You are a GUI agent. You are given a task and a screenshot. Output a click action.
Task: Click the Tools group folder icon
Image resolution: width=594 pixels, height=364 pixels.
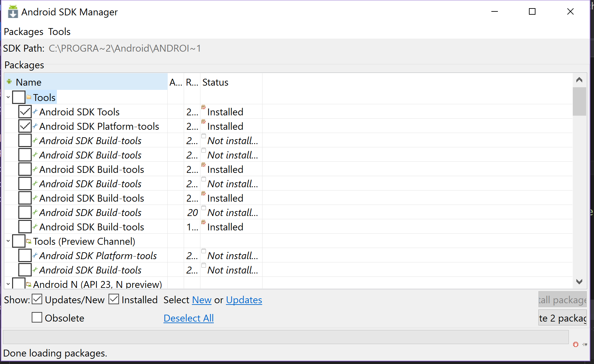[29, 97]
